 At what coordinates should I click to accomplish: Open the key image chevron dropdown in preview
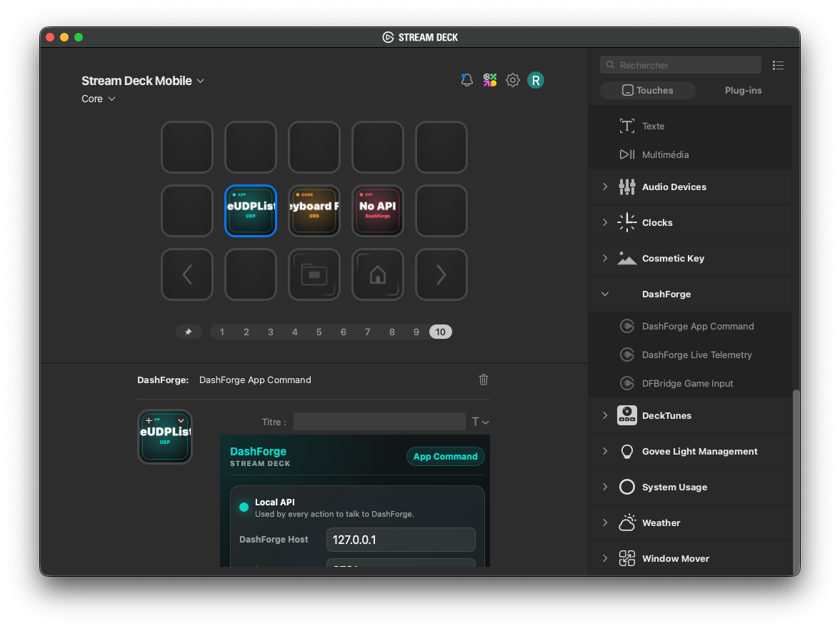[x=181, y=421]
